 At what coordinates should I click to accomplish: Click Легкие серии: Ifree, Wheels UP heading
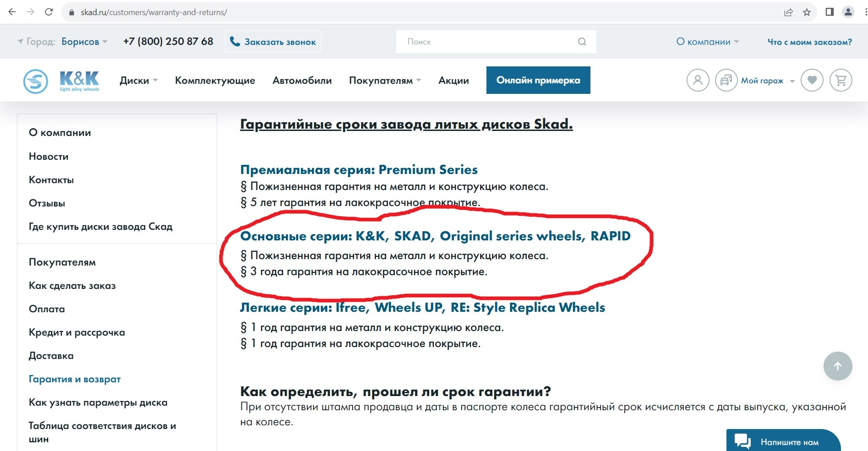422,308
